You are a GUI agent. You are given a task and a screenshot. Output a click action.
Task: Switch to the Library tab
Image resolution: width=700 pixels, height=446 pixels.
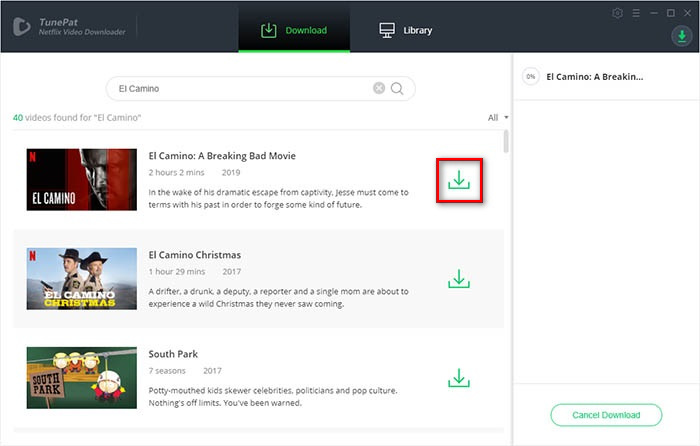(x=405, y=30)
